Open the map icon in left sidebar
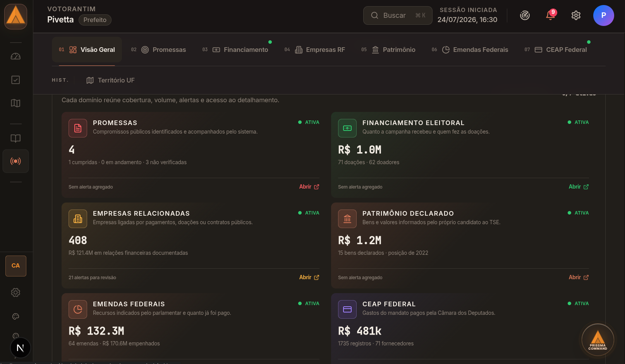The image size is (625, 364). (x=15, y=103)
